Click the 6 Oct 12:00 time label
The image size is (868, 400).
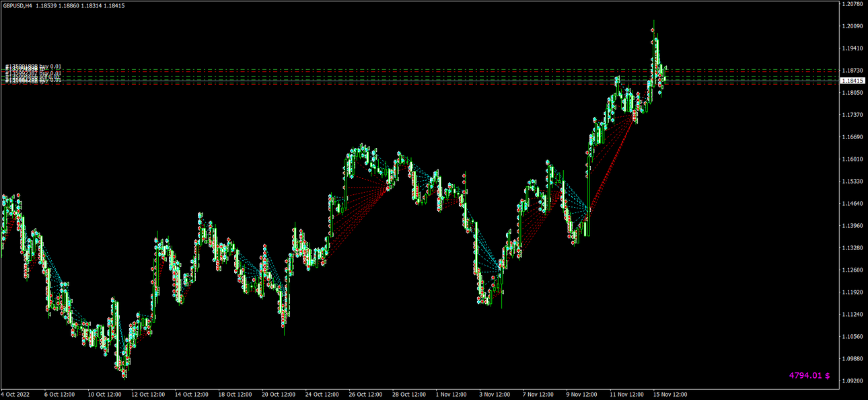pos(59,395)
